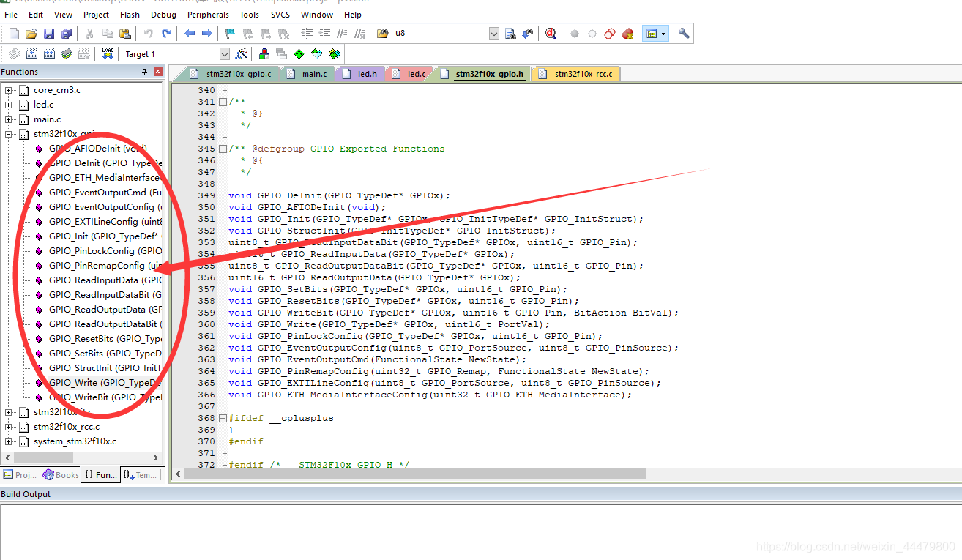Open Find in Files with the folder-binoculars icon

click(x=383, y=34)
